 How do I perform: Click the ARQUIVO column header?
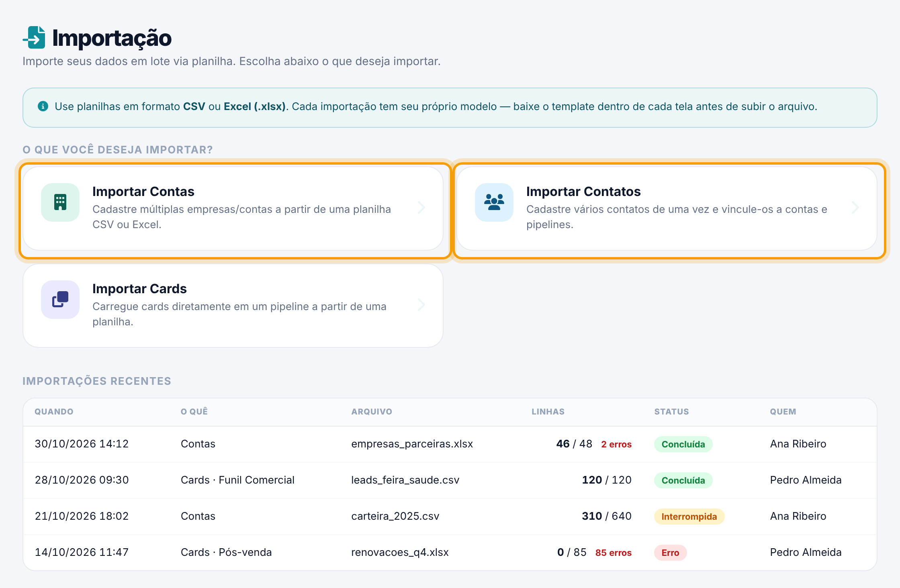tap(372, 412)
